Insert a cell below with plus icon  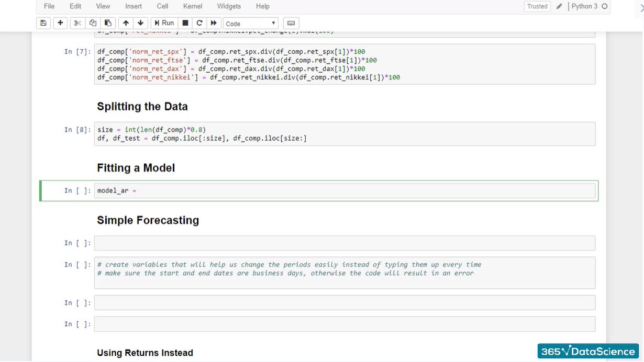[x=60, y=23]
